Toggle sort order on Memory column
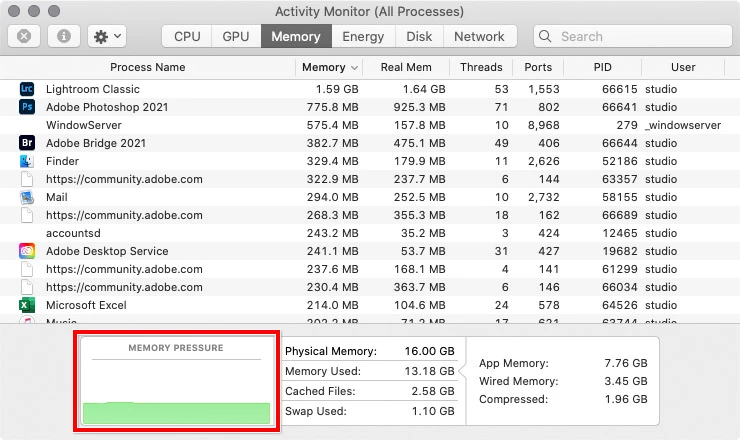Viewport: 740px width, 440px height. pyautogui.click(x=330, y=67)
